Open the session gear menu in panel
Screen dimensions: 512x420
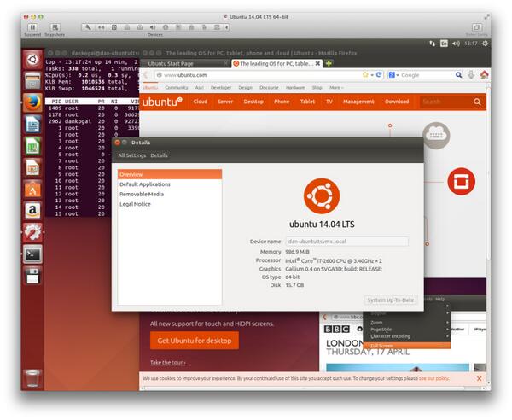tap(486, 44)
